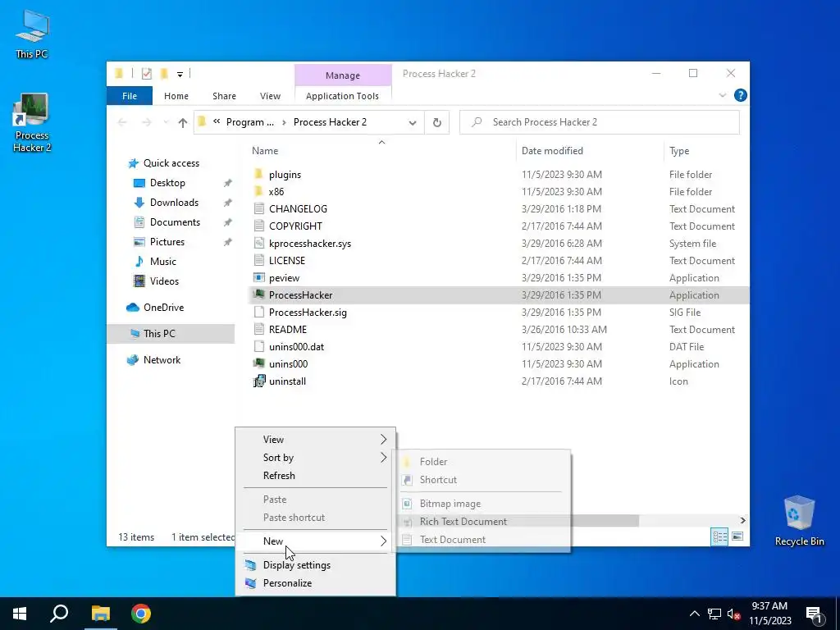840x630 pixels.
Task: Sort by Date modified column header
Action: coord(589,151)
